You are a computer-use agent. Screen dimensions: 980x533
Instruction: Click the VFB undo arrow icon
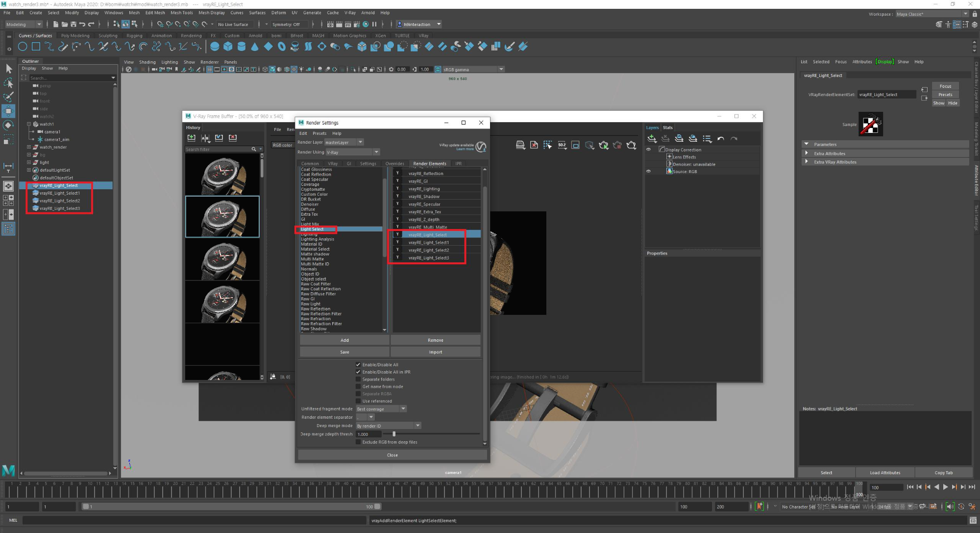(x=720, y=139)
